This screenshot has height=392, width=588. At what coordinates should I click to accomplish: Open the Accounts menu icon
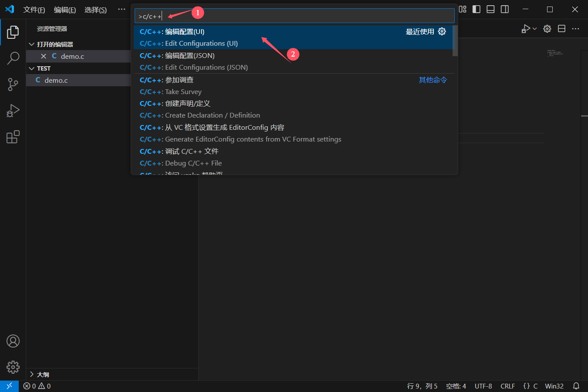[13, 341]
